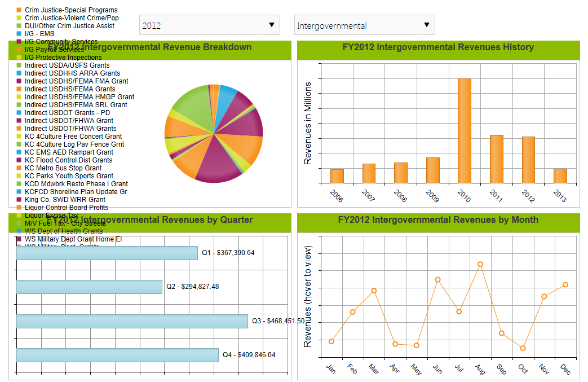Click the Q4 - $409,846.04 value label
The height and width of the screenshot is (382, 588).
tap(249, 354)
